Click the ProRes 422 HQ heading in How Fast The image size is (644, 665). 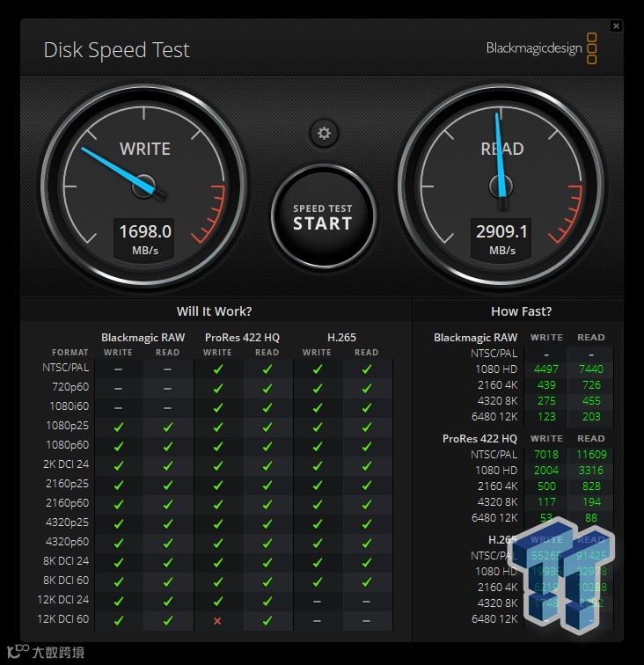tap(479, 439)
